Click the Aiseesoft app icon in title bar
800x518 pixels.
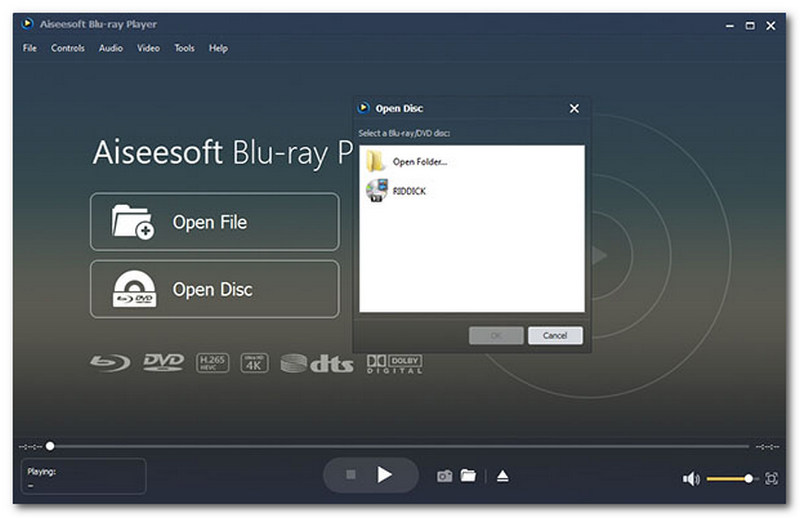(x=28, y=23)
